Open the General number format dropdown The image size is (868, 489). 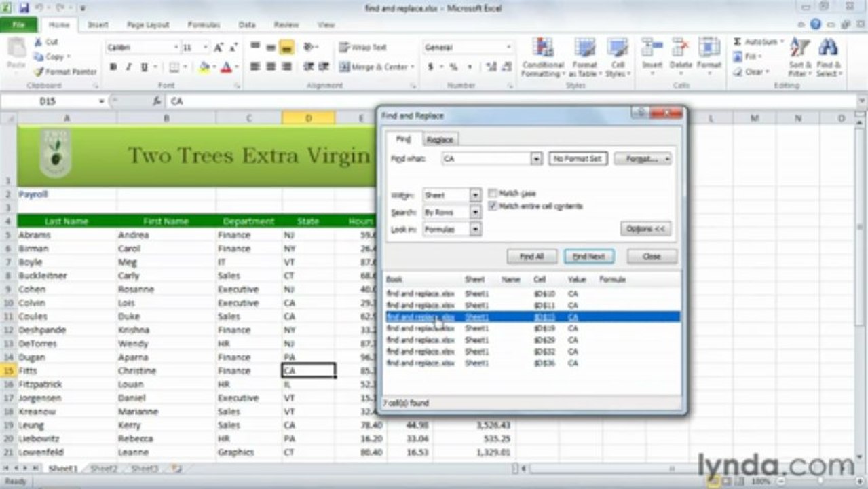tap(508, 48)
